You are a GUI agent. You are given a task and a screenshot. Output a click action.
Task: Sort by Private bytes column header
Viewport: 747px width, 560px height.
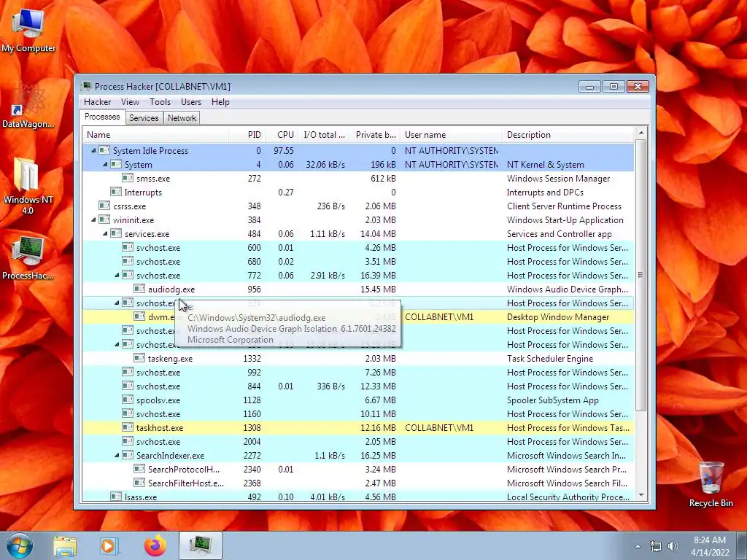click(375, 135)
